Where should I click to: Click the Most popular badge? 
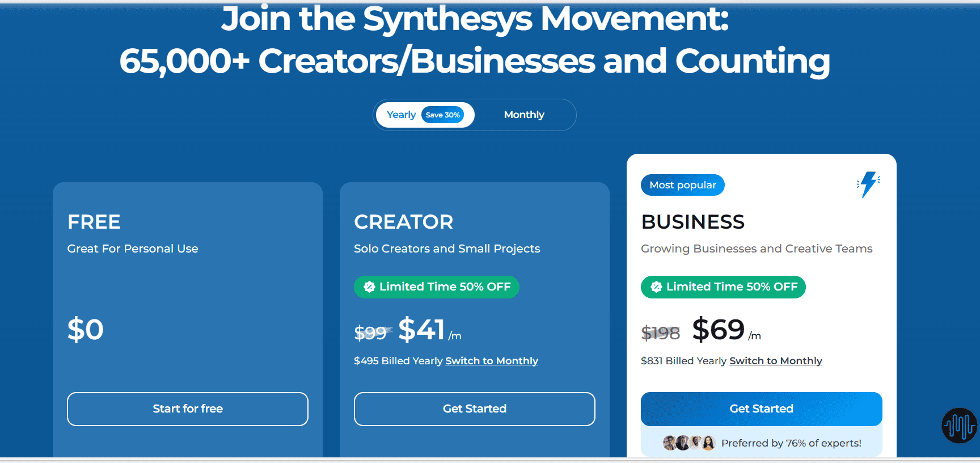(683, 185)
